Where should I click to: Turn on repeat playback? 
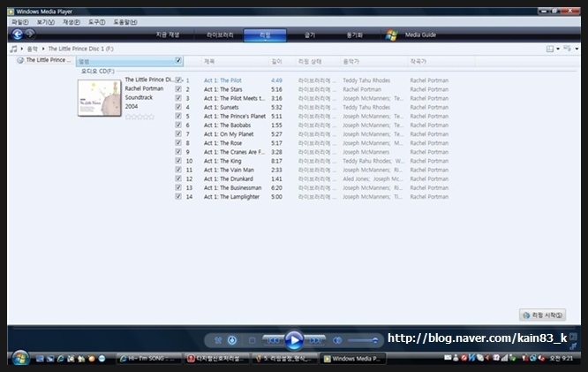coord(232,340)
